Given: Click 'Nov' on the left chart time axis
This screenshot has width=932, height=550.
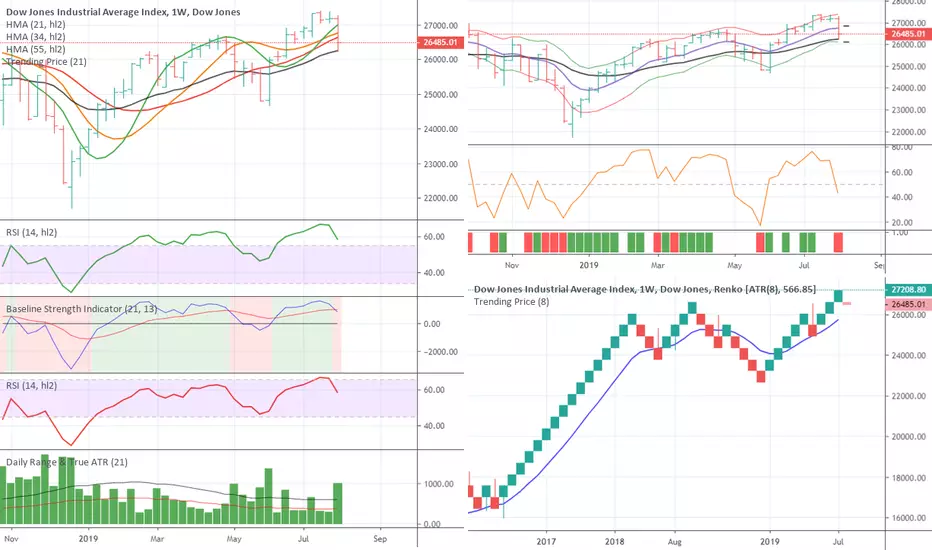Looking at the screenshot, I should point(11,539).
